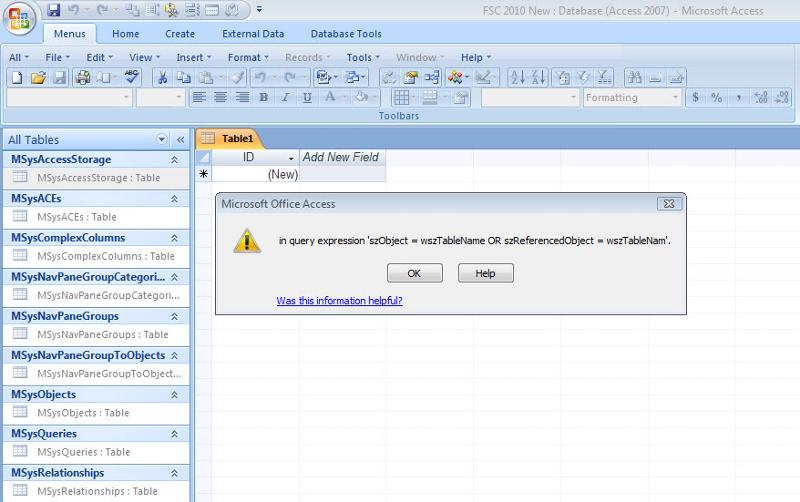This screenshot has height=502, width=800.
Task: Close navigation pane with shutter button
Action: click(181, 139)
